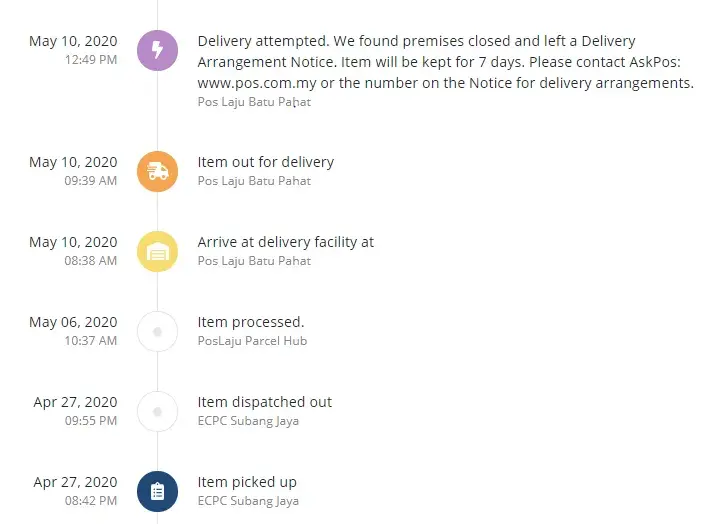This screenshot has height=524, width=709.
Task: Click the yellow warehouse facility icon
Action: pyautogui.click(x=157, y=251)
